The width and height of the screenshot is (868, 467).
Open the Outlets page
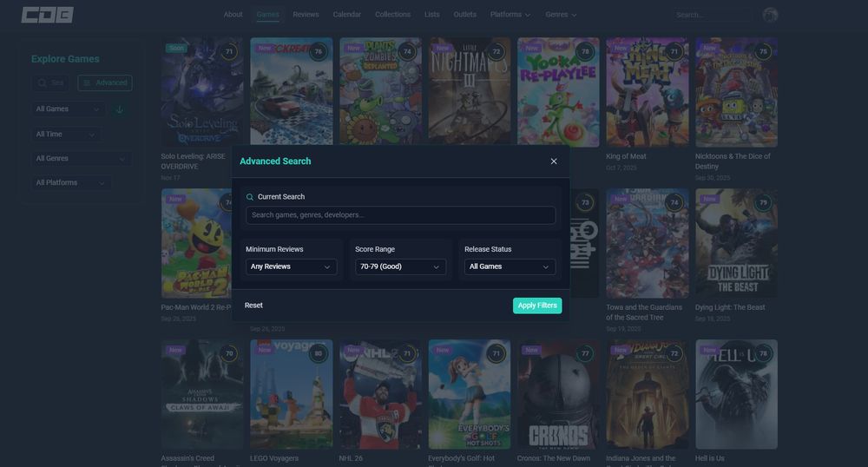click(x=465, y=15)
